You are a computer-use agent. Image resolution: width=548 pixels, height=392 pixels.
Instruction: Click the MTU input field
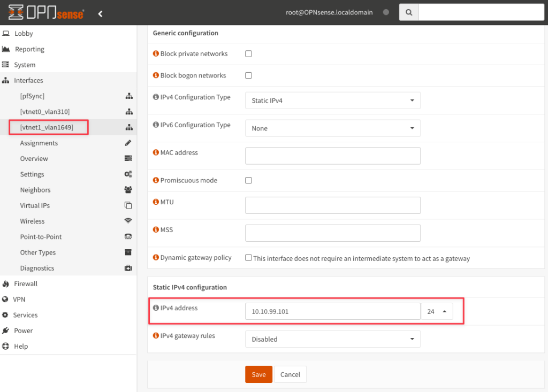(333, 205)
